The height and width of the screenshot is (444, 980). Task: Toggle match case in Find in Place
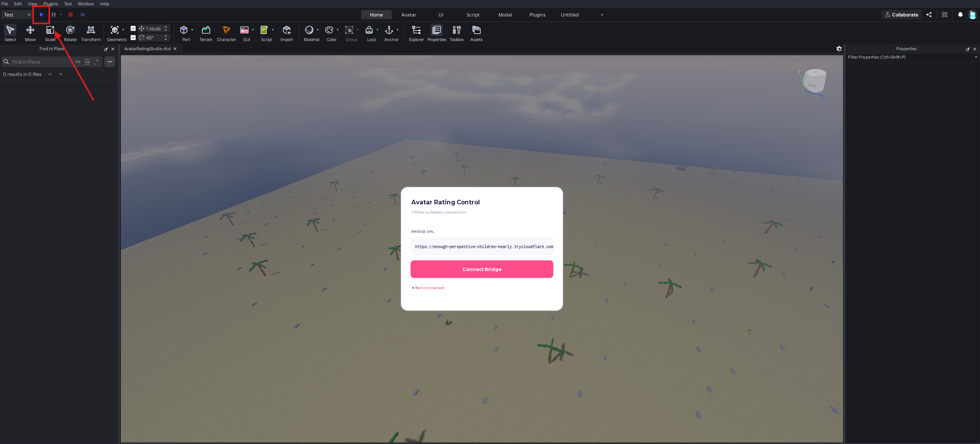[78, 62]
